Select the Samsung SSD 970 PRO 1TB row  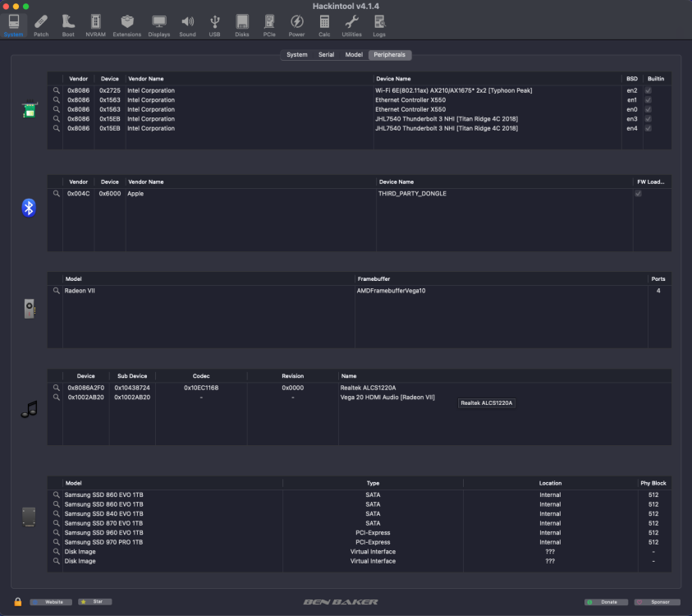pyautogui.click(x=360, y=542)
